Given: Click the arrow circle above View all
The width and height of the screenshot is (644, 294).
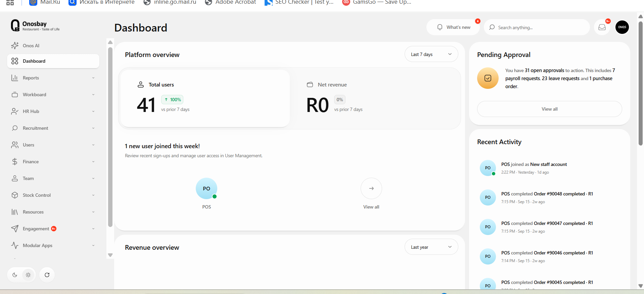Looking at the screenshot, I should [371, 188].
